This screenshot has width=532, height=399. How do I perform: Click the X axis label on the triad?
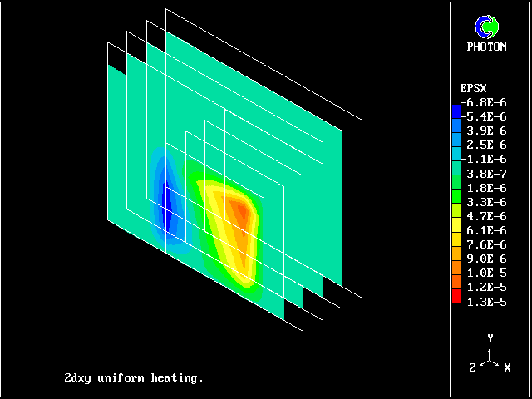tap(507, 367)
